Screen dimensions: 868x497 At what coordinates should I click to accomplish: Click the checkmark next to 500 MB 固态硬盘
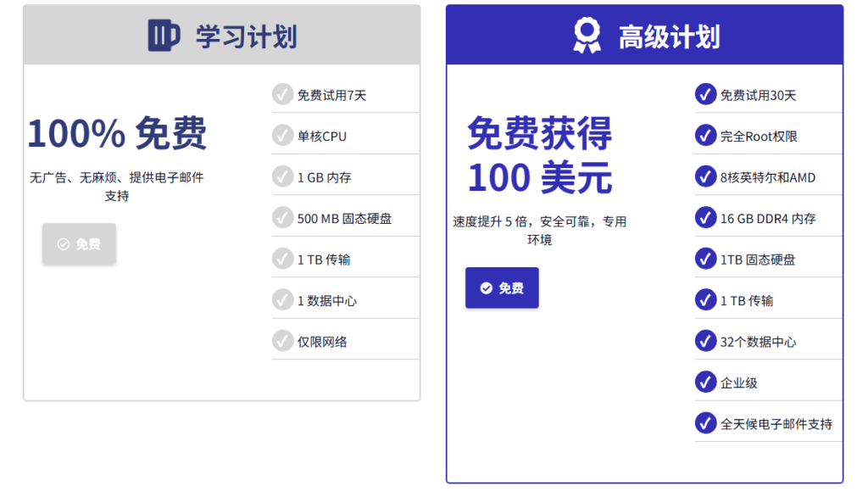click(282, 217)
